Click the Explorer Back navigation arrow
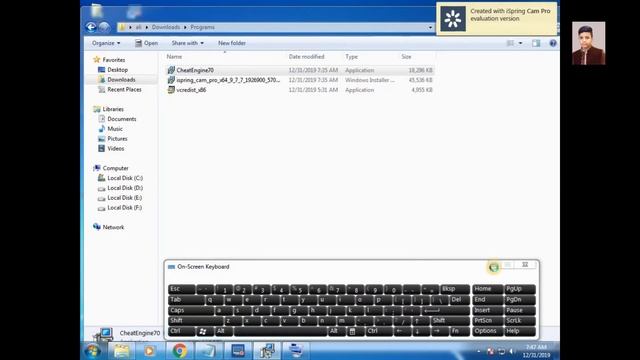 click(x=91, y=27)
